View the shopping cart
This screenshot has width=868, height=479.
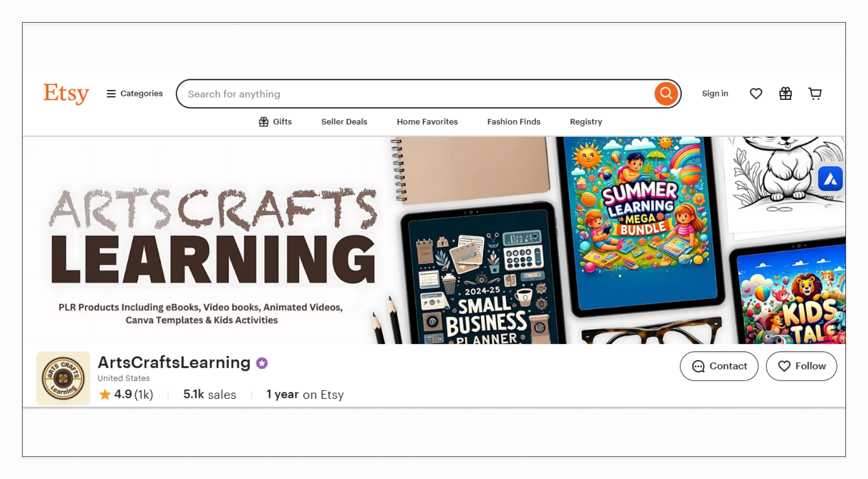(x=815, y=93)
